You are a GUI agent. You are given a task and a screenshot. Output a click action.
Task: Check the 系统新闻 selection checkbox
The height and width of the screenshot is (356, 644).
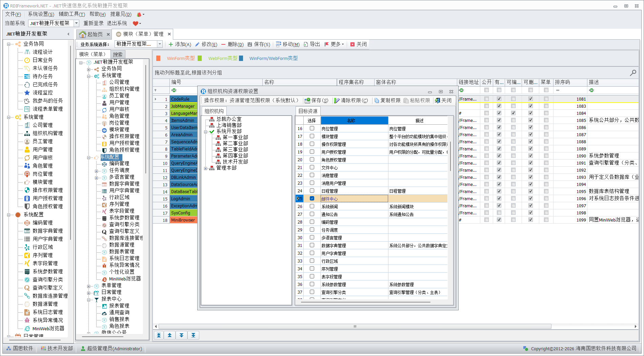312,206
